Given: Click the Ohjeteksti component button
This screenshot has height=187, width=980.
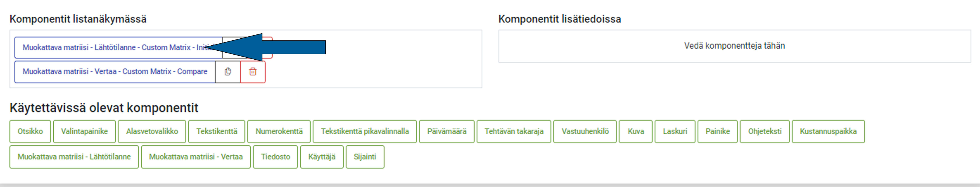Looking at the screenshot, I should tap(764, 131).
